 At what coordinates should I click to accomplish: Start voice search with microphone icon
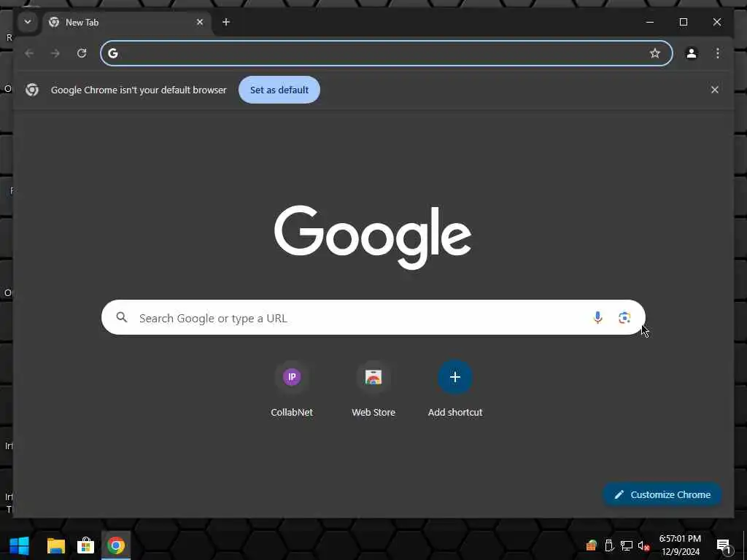coord(597,317)
